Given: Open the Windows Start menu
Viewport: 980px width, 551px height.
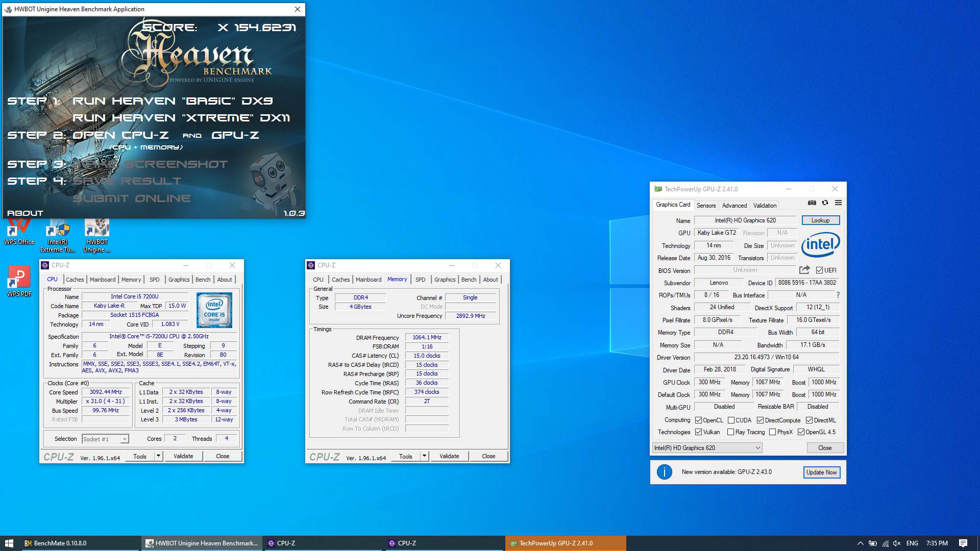Looking at the screenshot, I should point(9,543).
